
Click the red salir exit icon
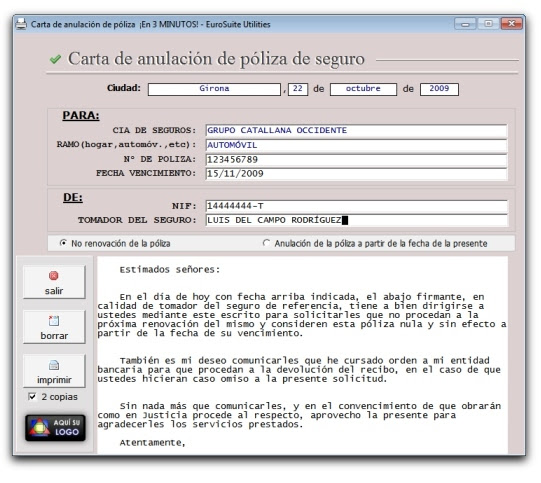tap(53, 276)
